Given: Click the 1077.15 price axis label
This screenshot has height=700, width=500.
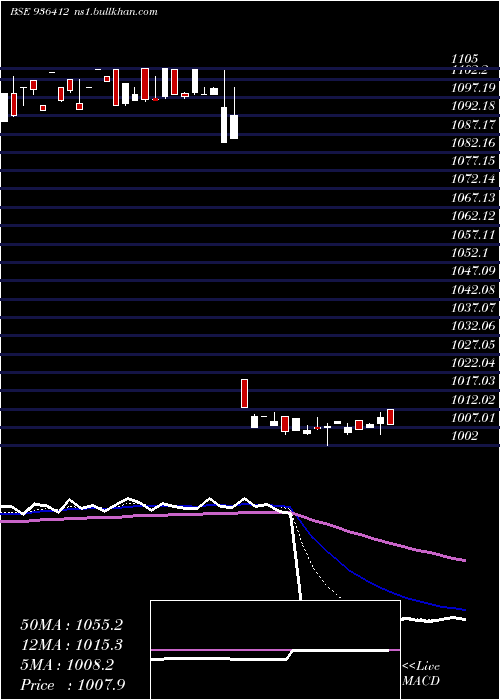Looking at the screenshot, I should tap(473, 161).
